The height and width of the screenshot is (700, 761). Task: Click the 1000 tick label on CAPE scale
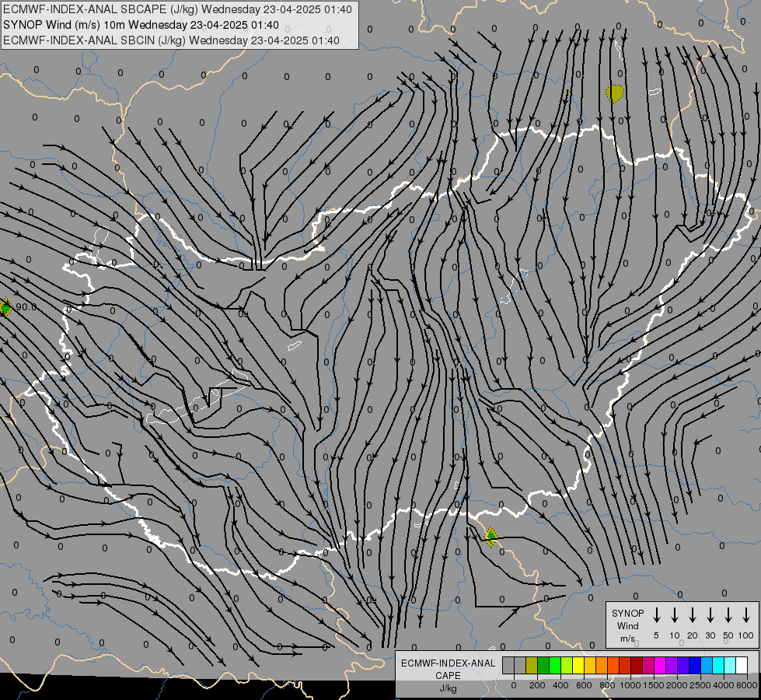pos(630,685)
